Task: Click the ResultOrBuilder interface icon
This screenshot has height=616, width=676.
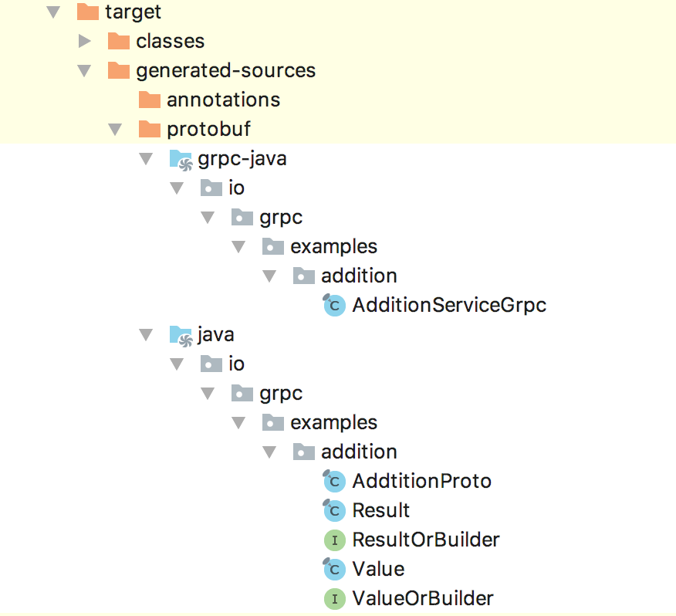Action: [334, 540]
